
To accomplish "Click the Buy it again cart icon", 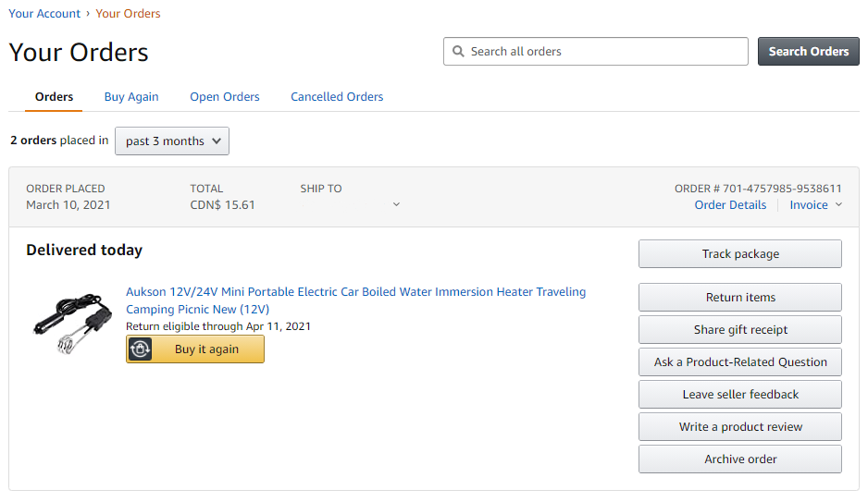I will tap(140, 349).
